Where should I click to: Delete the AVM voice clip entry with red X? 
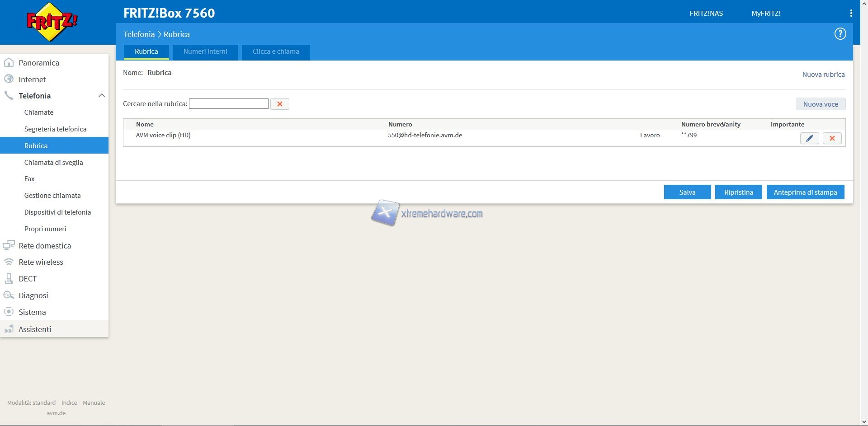[x=832, y=138]
